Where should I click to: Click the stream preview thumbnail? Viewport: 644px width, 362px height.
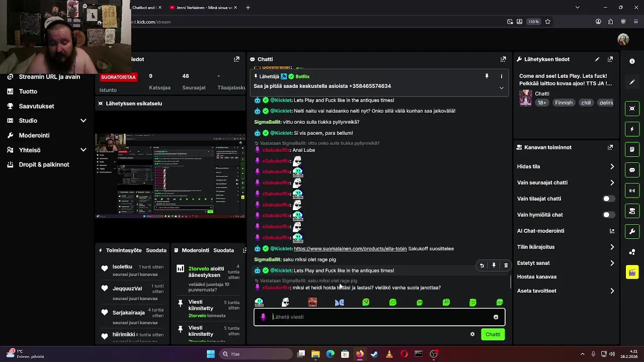click(x=171, y=175)
